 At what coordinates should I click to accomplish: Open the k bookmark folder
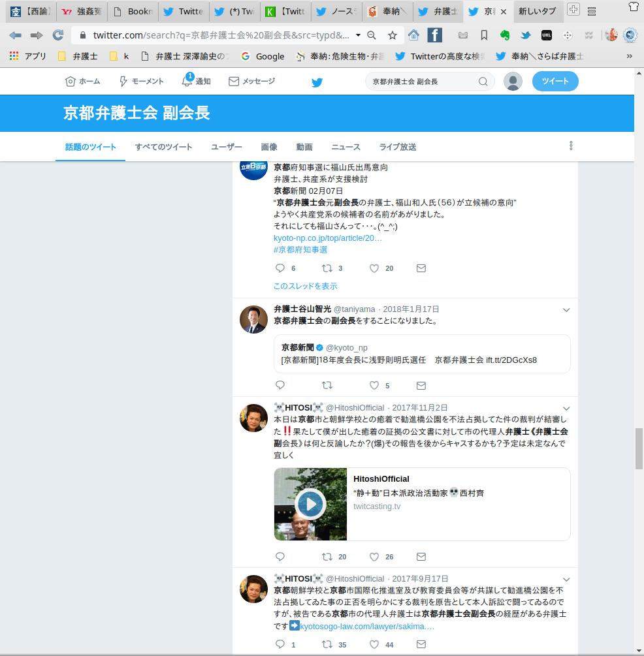[x=120, y=56]
